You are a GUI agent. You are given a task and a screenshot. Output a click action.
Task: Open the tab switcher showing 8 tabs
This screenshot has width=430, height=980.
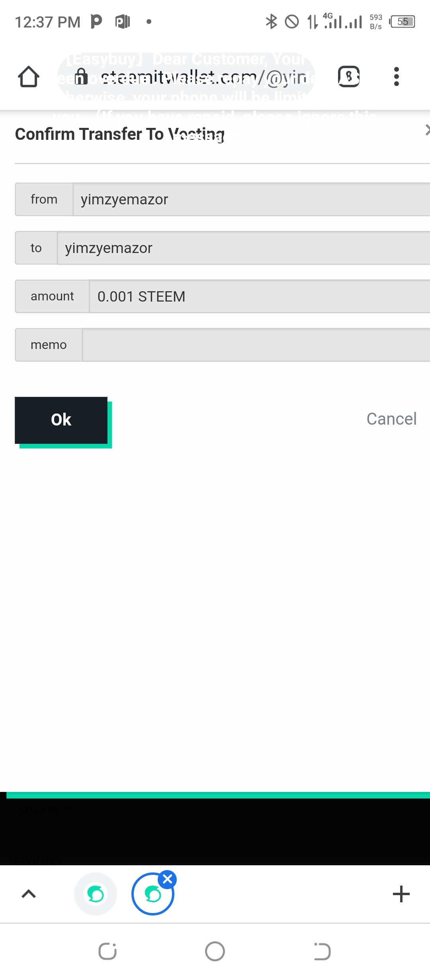(x=349, y=76)
